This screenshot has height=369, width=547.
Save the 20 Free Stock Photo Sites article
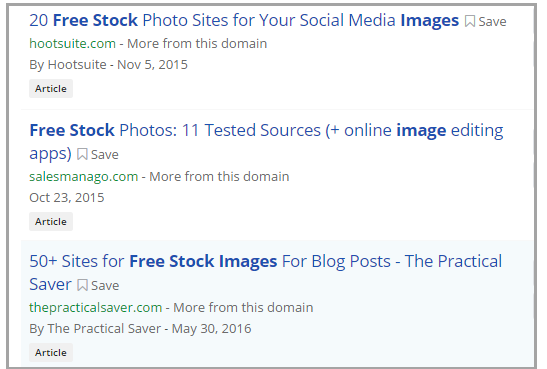click(x=486, y=22)
